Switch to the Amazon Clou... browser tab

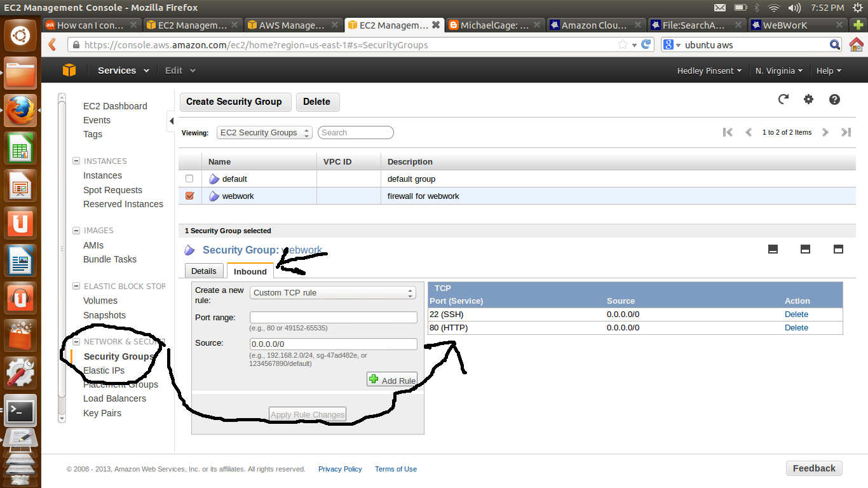[596, 25]
